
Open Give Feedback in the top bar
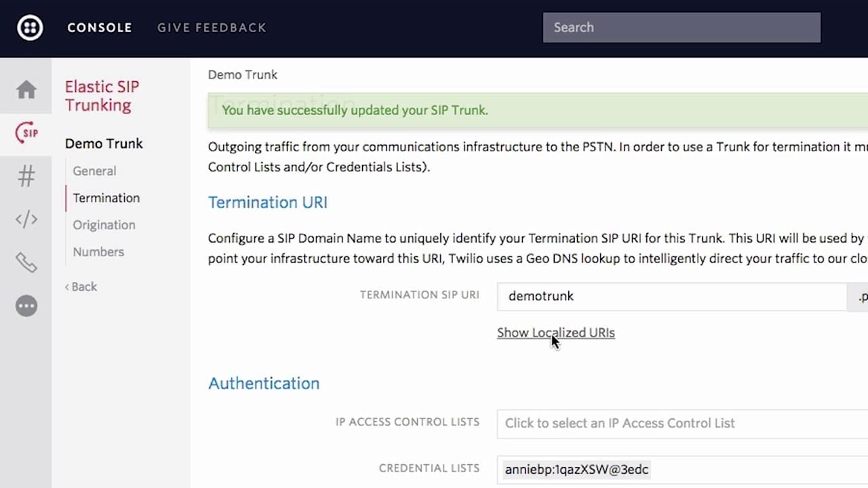[212, 28]
